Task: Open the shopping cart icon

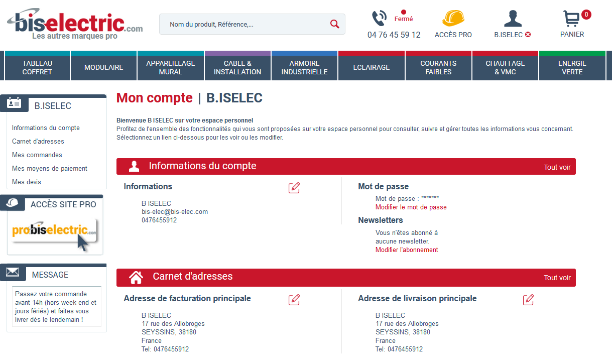Action: 571,19
